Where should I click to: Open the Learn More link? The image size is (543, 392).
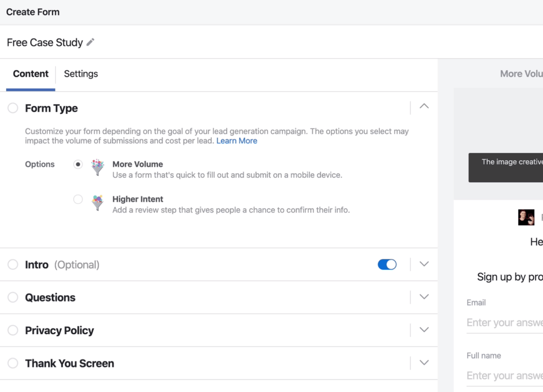[237, 141]
